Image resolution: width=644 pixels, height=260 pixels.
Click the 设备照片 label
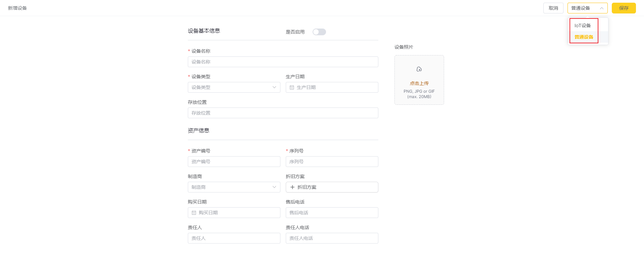point(404,47)
